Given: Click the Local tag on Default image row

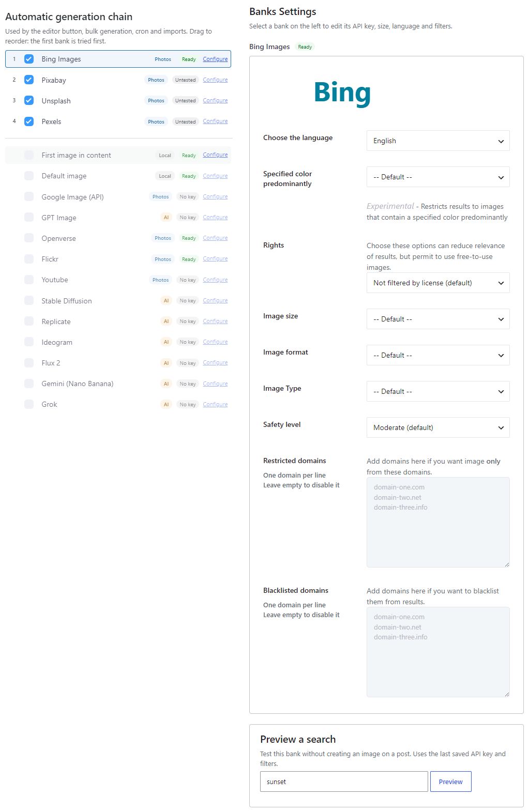Looking at the screenshot, I should 165,176.
